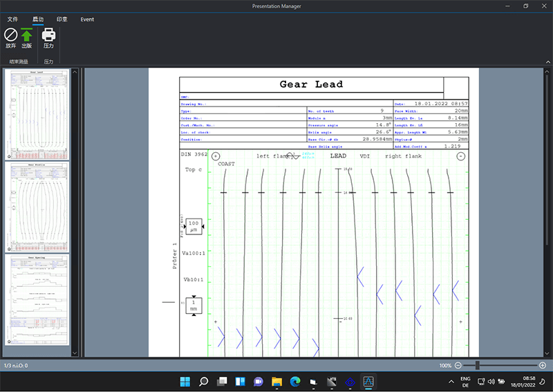Launch Microsoft Edge from the taskbar
The height and width of the screenshot is (392, 553).
[295, 382]
